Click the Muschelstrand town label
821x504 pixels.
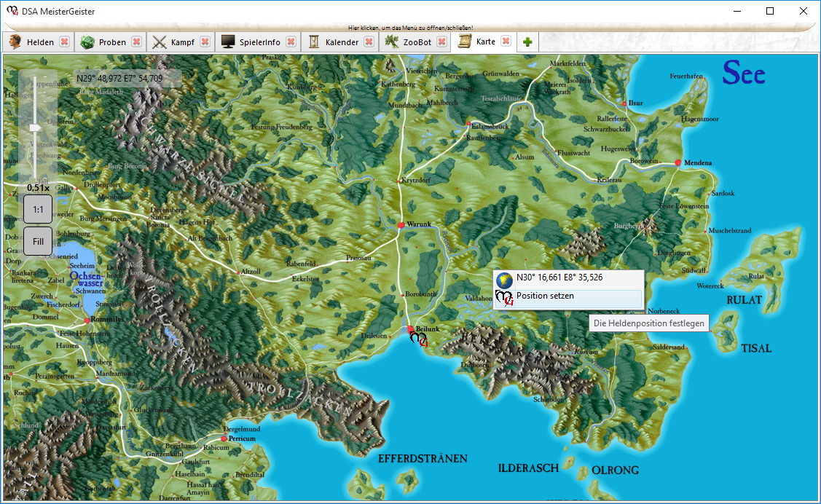pyautogui.click(x=730, y=231)
